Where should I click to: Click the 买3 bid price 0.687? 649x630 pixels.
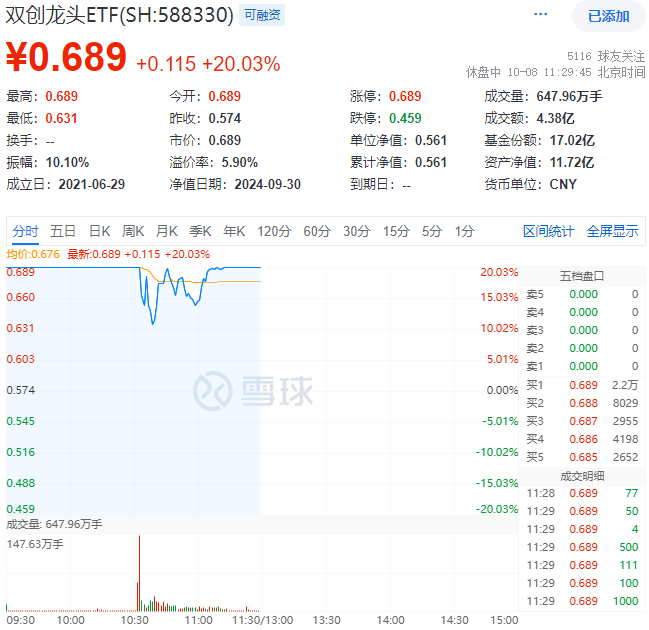pos(584,421)
